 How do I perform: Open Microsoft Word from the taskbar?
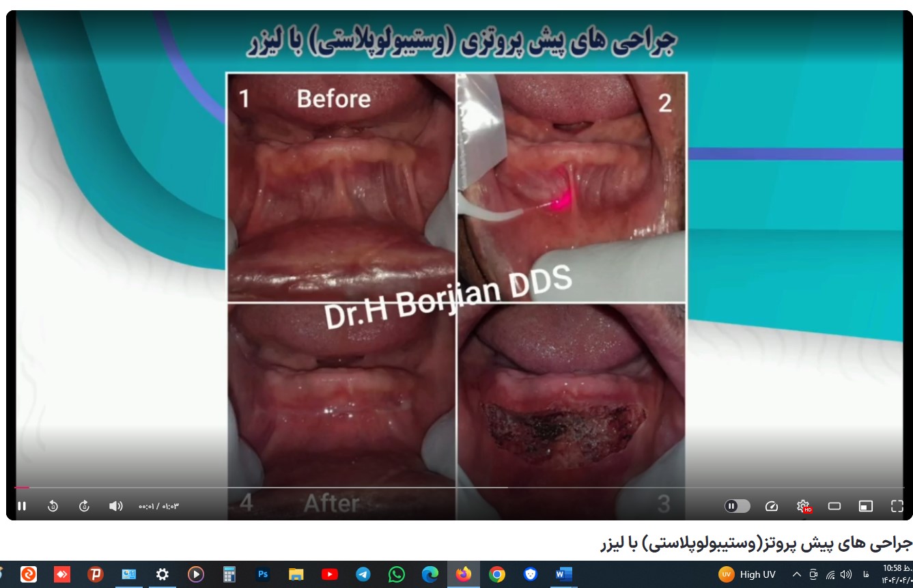[x=563, y=574]
